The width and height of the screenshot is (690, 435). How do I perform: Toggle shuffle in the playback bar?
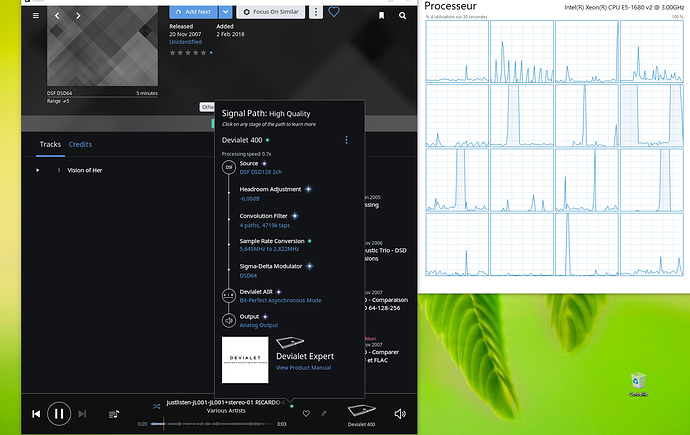pyautogui.click(x=156, y=406)
